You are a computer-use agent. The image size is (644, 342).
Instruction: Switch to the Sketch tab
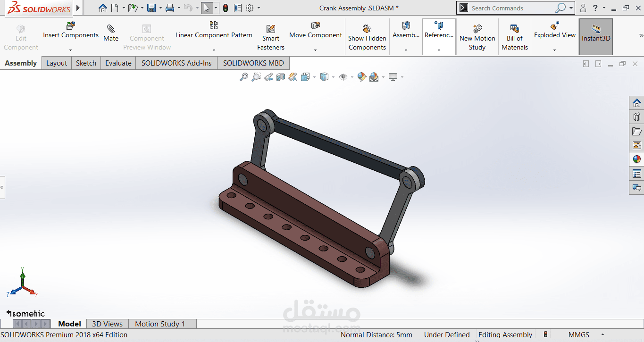click(86, 63)
